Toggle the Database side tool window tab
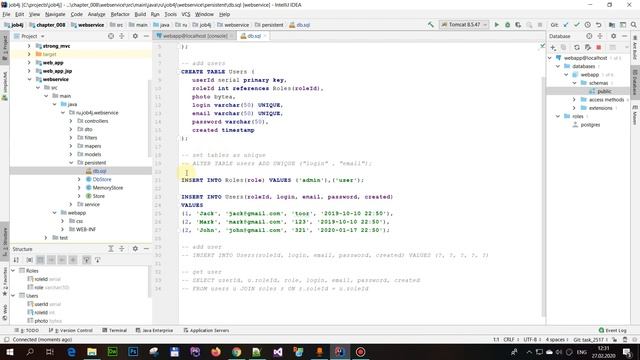 (635, 83)
